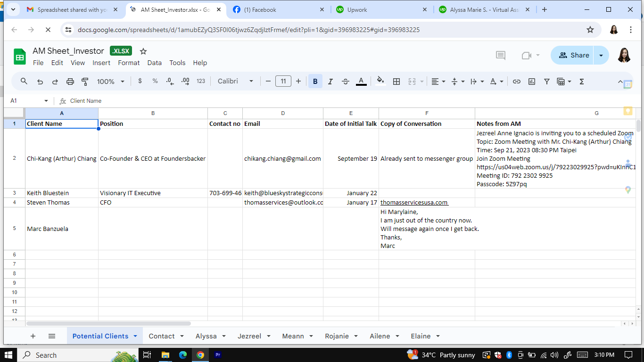This screenshot has width=644, height=362.
Task: Create a filter
Action: [547, 82]
